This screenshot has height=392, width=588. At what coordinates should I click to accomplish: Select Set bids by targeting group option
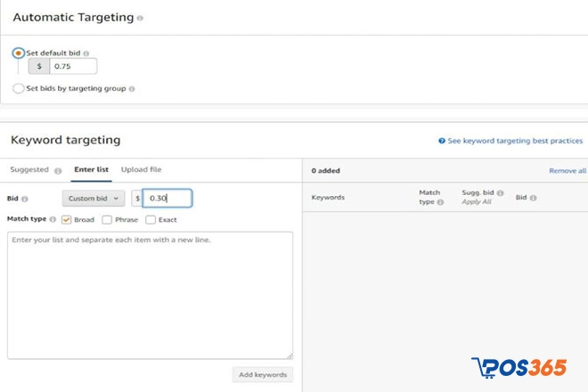coord(19,88)
